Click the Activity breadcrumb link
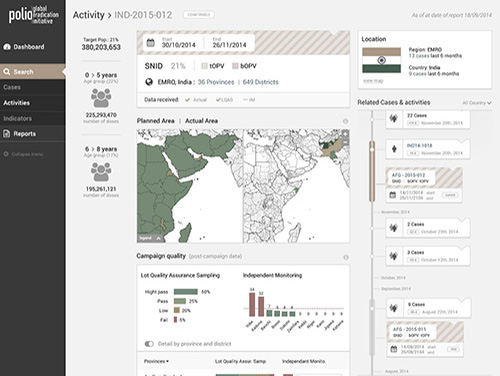This screenshot has width=500, height=376. click(x=89, y=15)
